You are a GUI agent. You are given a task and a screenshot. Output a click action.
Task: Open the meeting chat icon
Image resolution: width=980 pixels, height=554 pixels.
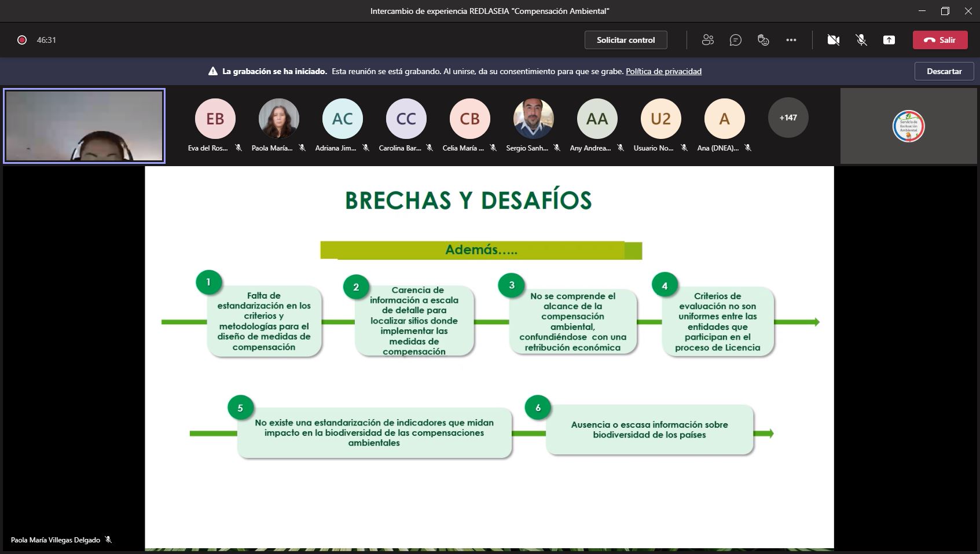[x=735, y=40]
